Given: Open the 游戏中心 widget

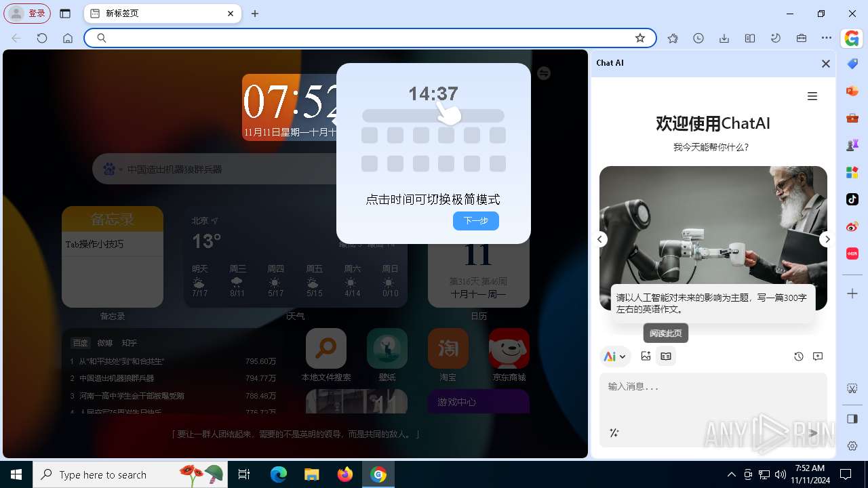Looking at the screenshot, I should (x=478, y=401).
